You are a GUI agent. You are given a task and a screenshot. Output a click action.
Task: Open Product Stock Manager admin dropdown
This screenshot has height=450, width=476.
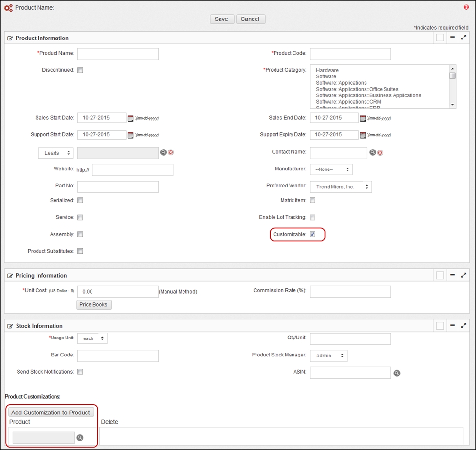point(328,356)
